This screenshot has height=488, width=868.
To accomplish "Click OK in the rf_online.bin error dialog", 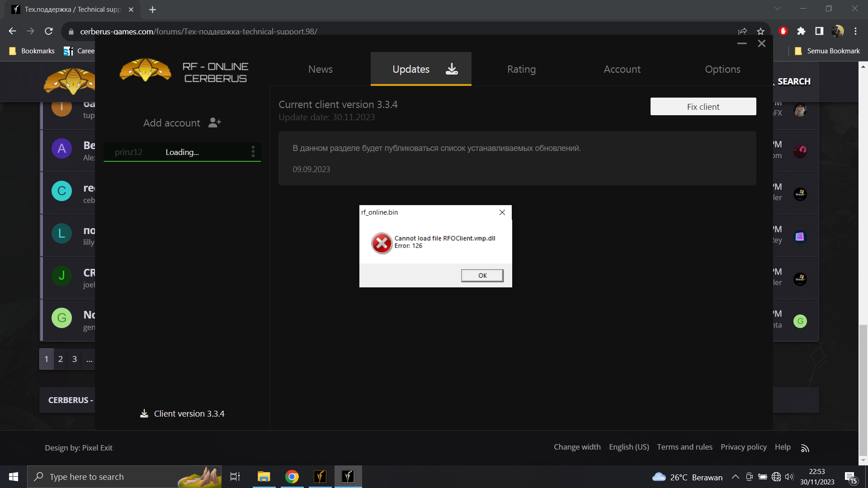I will coord(482,276).
